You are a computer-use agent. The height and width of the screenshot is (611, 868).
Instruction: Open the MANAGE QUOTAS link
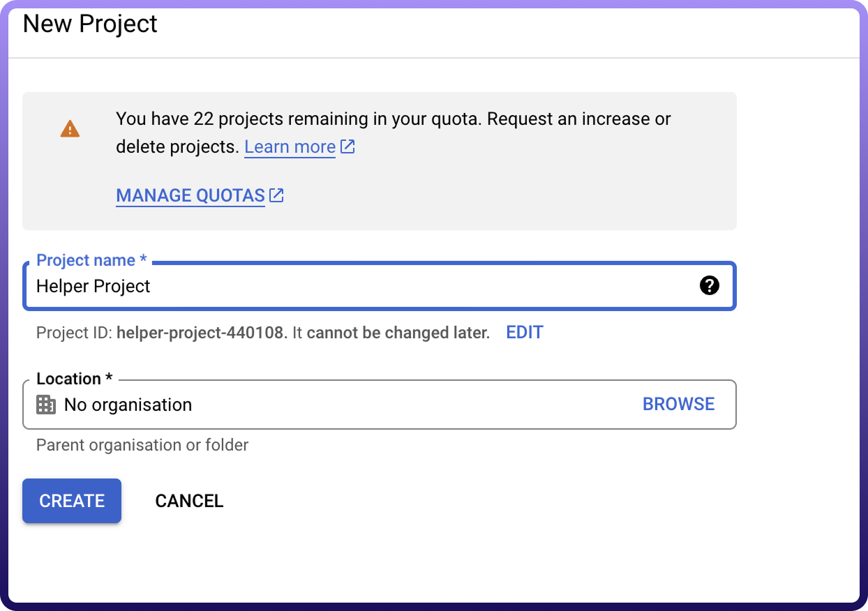[x=190, y=196]
